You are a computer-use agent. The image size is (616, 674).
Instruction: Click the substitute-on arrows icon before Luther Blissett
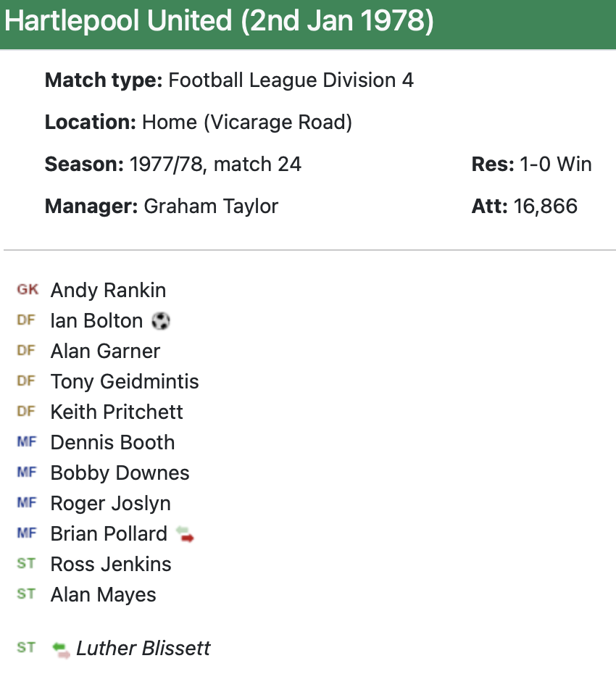point(62,649)
